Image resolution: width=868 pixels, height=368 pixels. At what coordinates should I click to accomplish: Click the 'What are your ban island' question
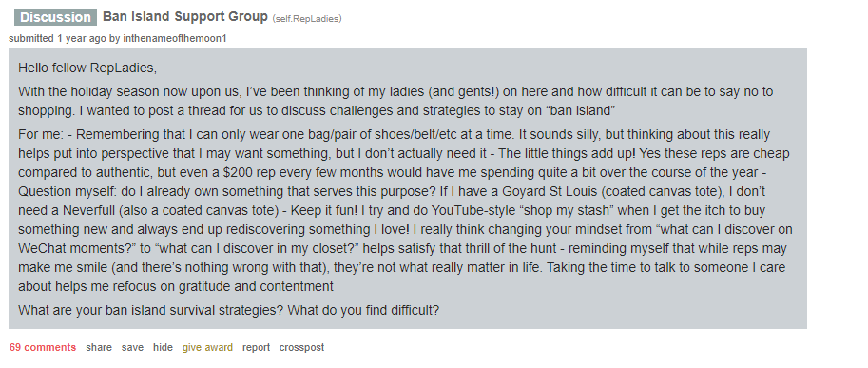(228, 310)
